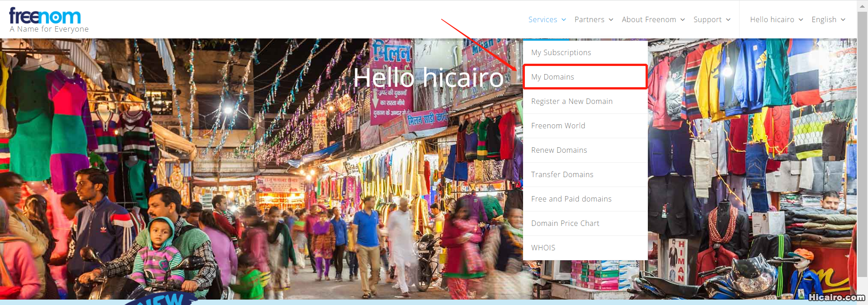Screen dimensions: 868x305
Task: Click the chevron next to Services
Action: coord(564,20)
